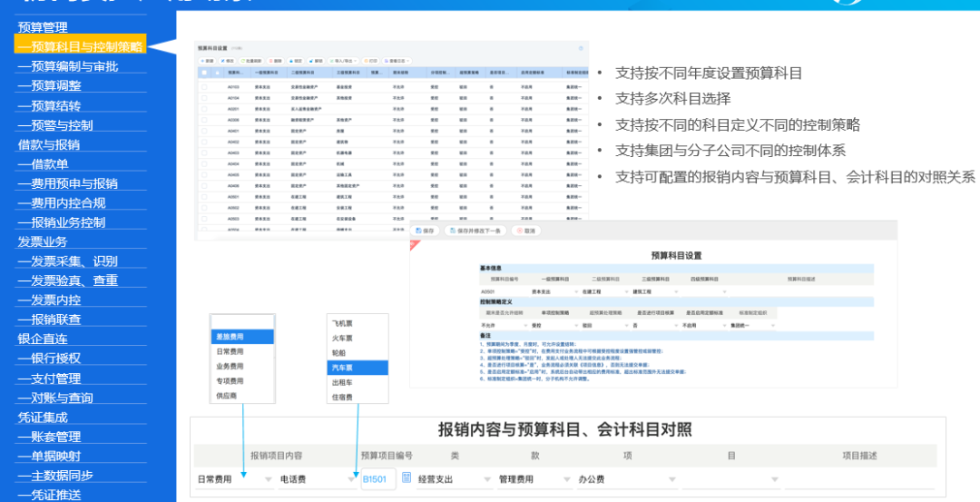Screen dimensions: 980x502
Task: Click the 批量刷新 batch refresh toolbar button
Action: click(x=251, y=61)
